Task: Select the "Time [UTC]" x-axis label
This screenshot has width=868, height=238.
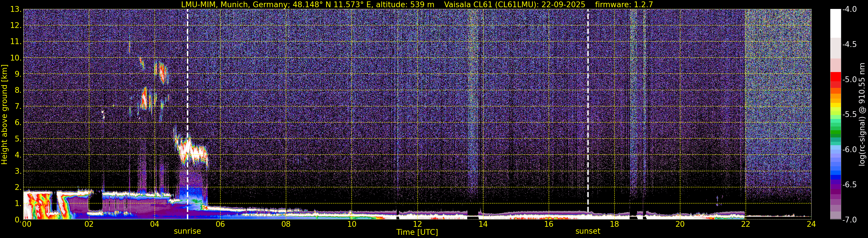Action: tap(417, 232)
